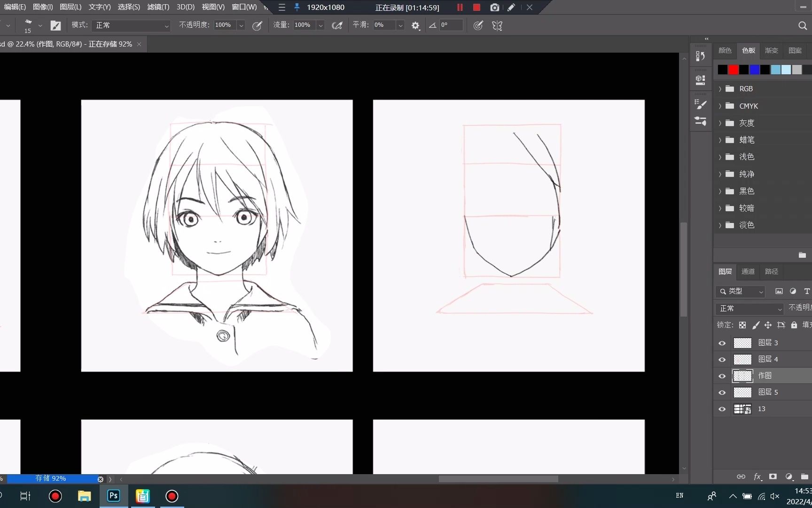The image size is (812, 508).
Task: Lock image pixels brush toggle
Action: point(756,325)
